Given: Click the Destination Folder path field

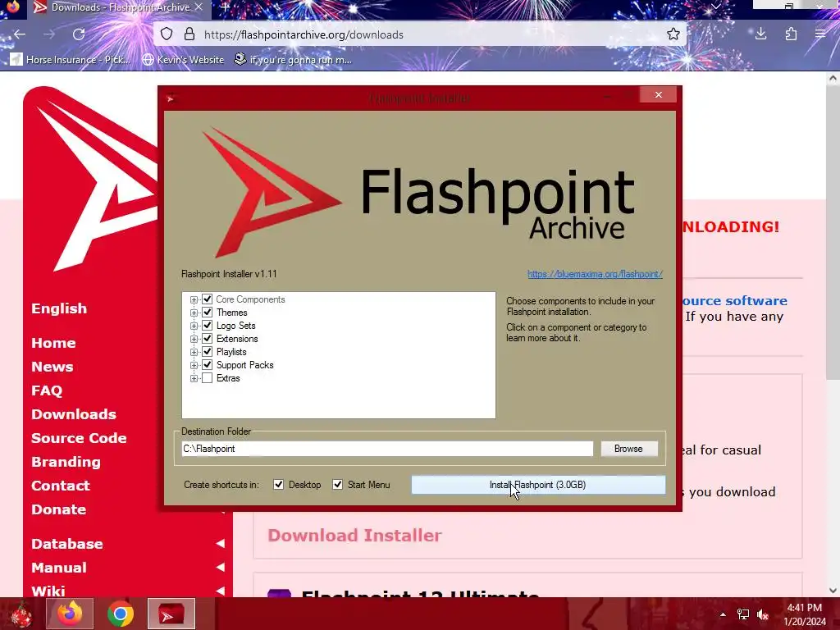Looking at the screenshot, I should [387, 449].
